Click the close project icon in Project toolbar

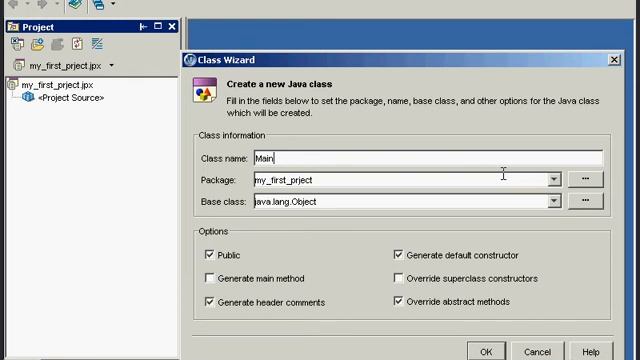point(18,44)
